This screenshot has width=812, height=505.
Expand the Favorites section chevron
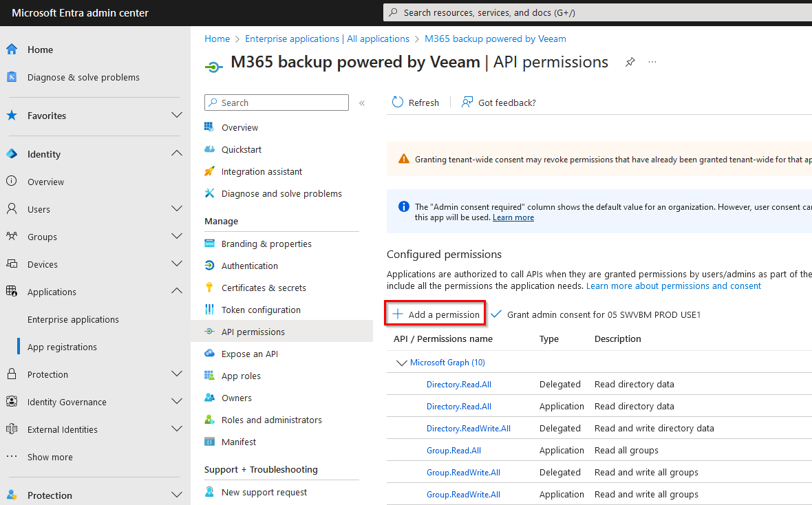(x=177, y=115)
